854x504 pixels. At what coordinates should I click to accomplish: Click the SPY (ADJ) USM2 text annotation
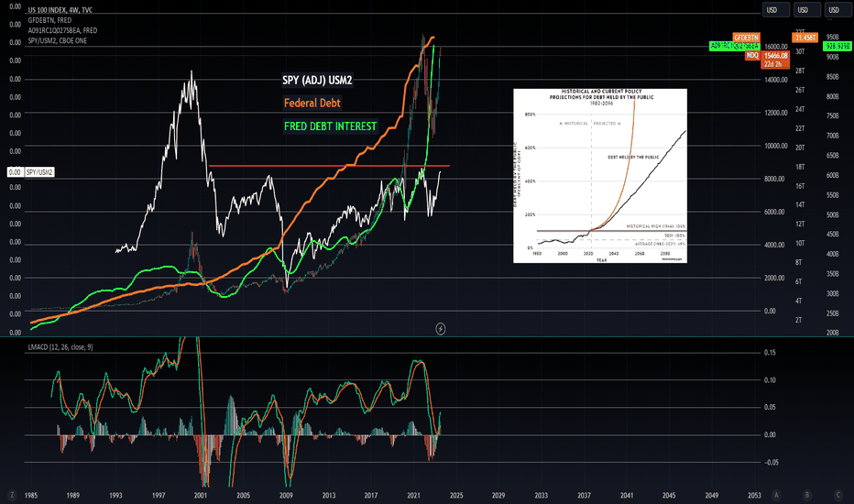click(x=317, y=80)
